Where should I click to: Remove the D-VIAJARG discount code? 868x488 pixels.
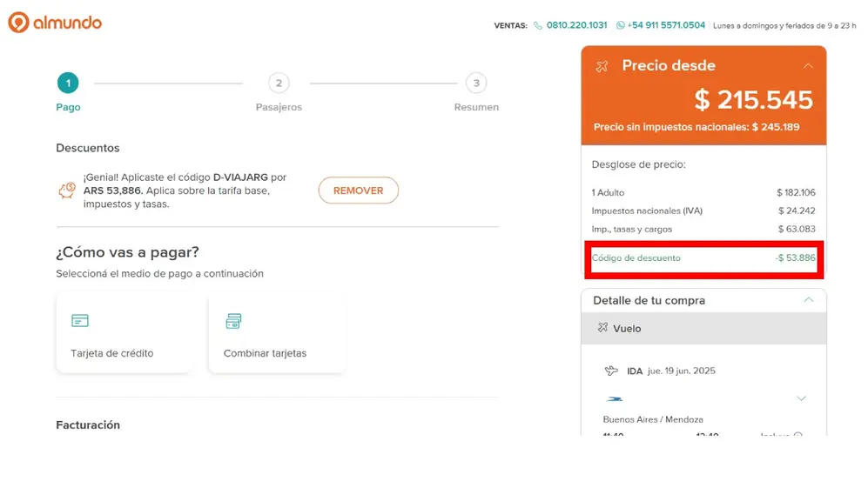(x=358, y=191)
